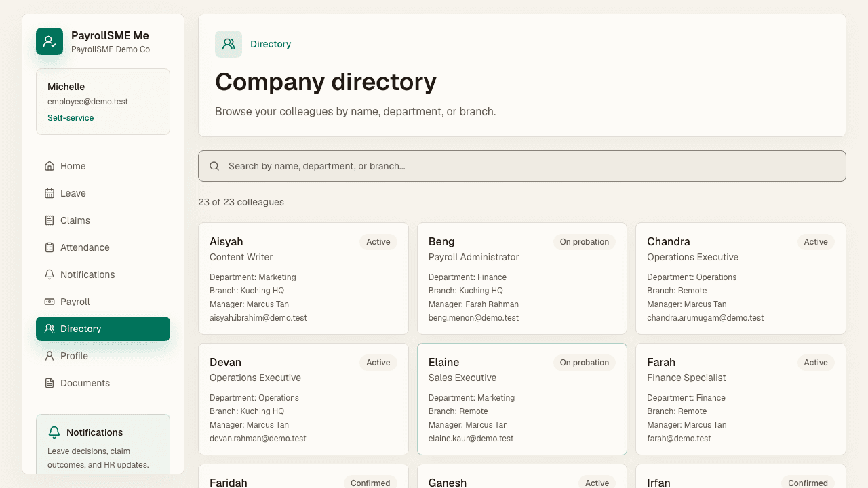This screenshot has width=868, height=488.
Task: Click Beng's On probation badge
Action: tap(585, 242)
